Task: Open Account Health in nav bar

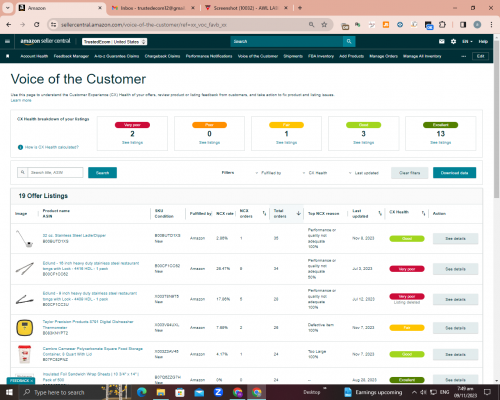Action: tap(34, 56)
